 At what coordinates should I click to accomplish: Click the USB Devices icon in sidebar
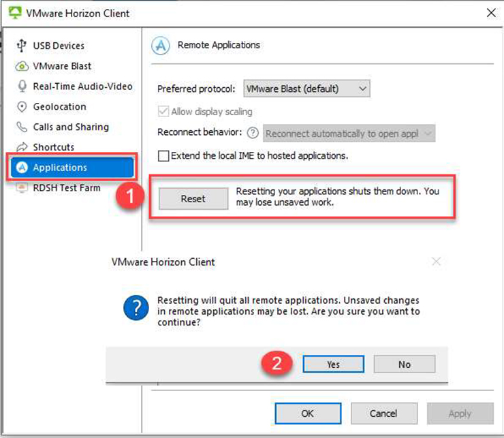pyautogui.click(x=21, y=46)
